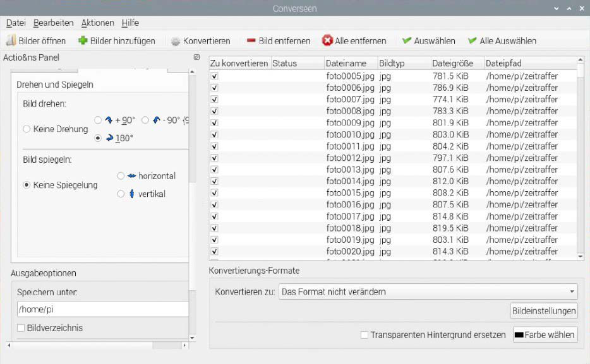Image resolution: width=590 pixels, height=364 pixels.
Task: Choose a background color via Farbe wählen
Action: coord(545,335)
